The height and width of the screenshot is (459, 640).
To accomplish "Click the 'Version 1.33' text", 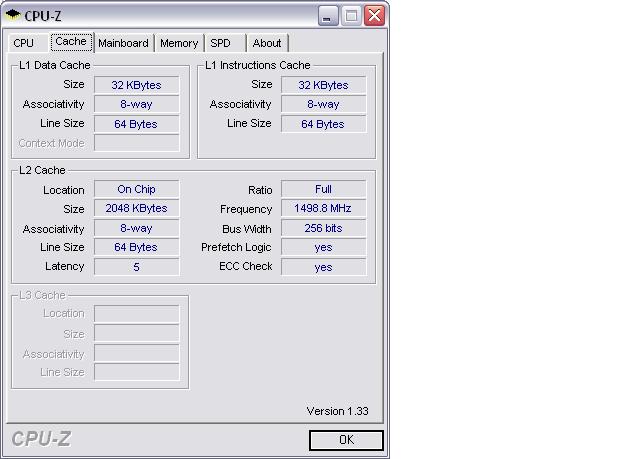I will coord(338,411).
